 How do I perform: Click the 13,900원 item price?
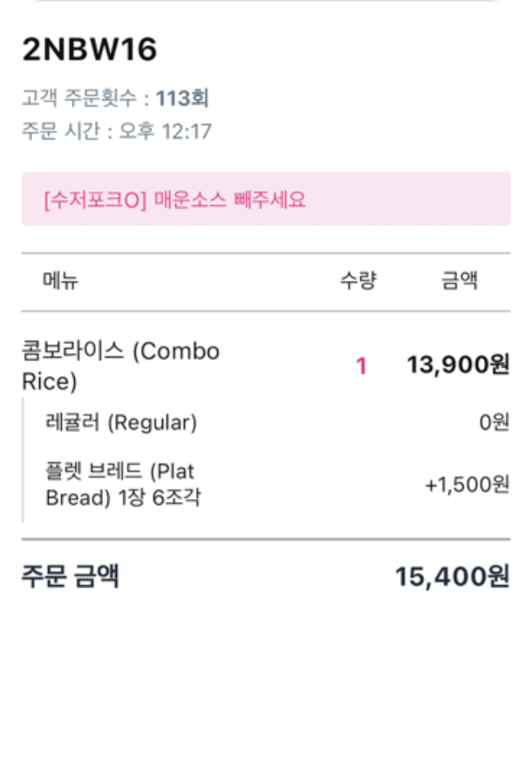pyautogui.click(x=458, y=365)
